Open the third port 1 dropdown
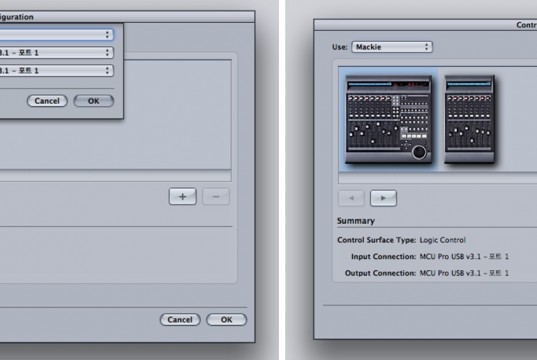This screenshot has height=360, width=537. [x=57, y=71]
